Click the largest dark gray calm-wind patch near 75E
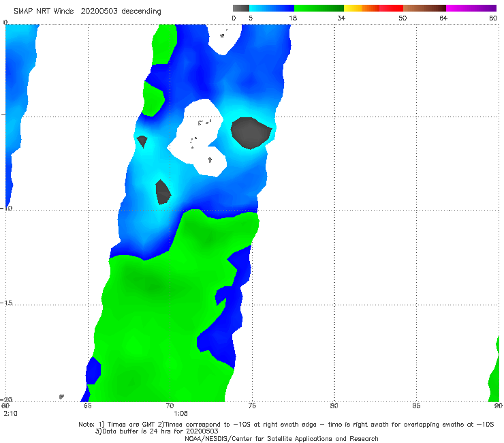Image resolution: width=504 pixels, height=443 pixels. tap(251, 133)
